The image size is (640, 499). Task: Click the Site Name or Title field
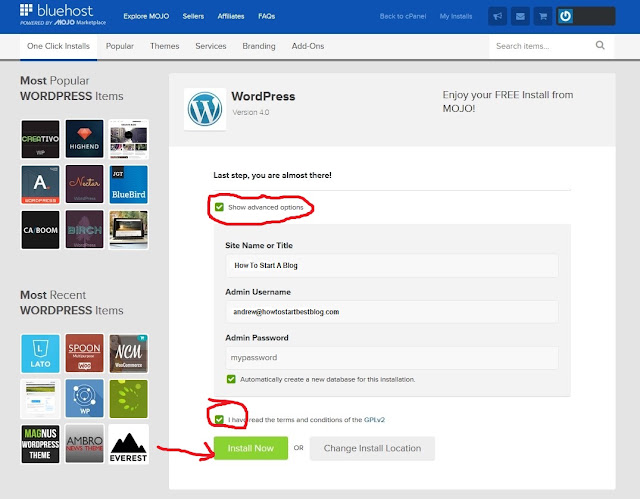(392, 266)
